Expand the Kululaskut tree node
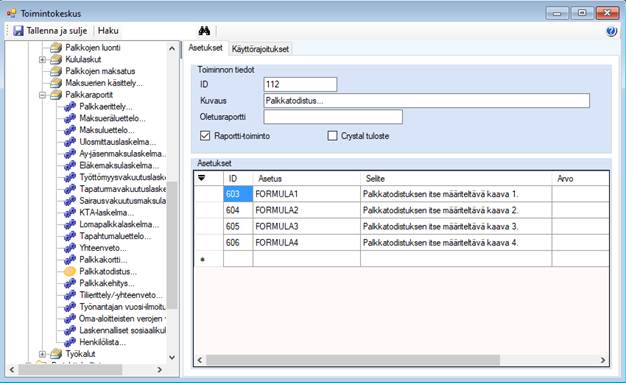The width and height of the screenshot is (626, 383). [x=42, y=60]
